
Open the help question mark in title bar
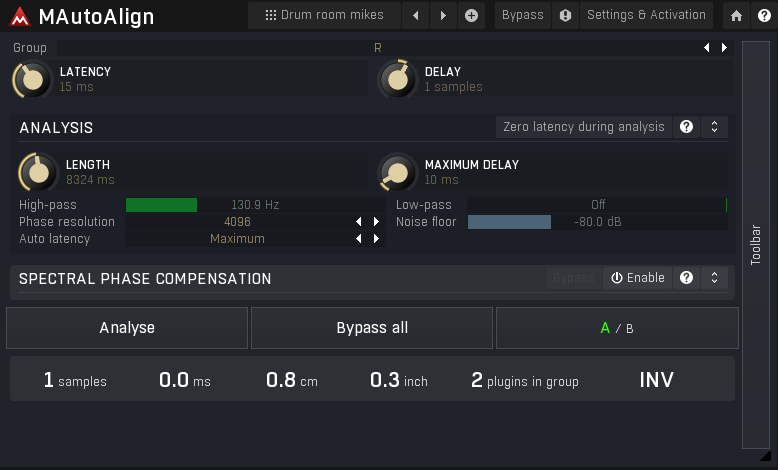(x=763, y=15)
